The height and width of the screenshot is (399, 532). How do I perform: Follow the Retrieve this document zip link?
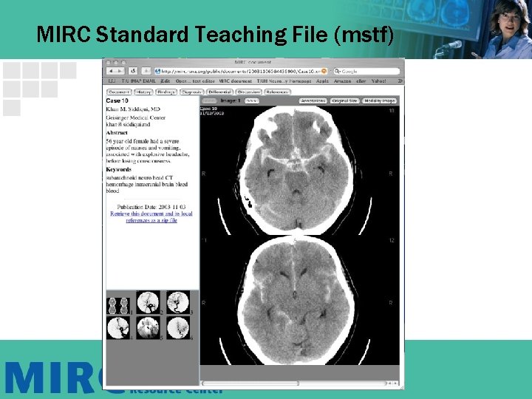pos(151,216)
